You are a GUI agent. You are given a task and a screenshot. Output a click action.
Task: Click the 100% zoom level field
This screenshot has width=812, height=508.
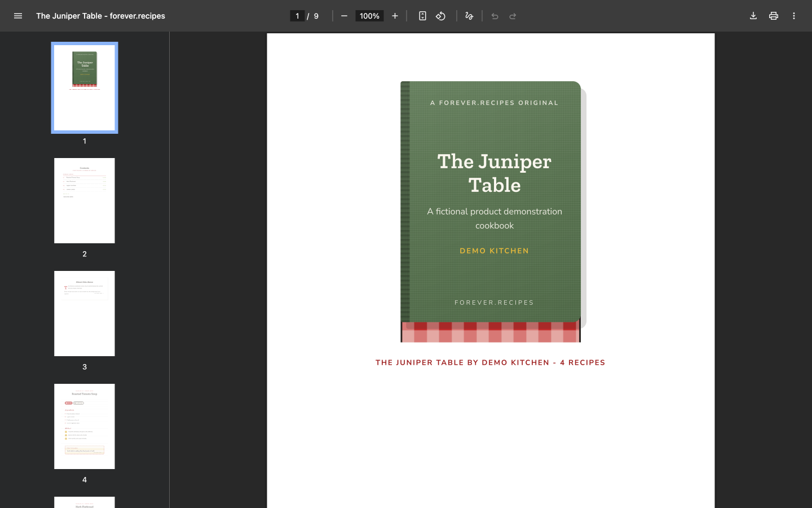pos(369,16)
